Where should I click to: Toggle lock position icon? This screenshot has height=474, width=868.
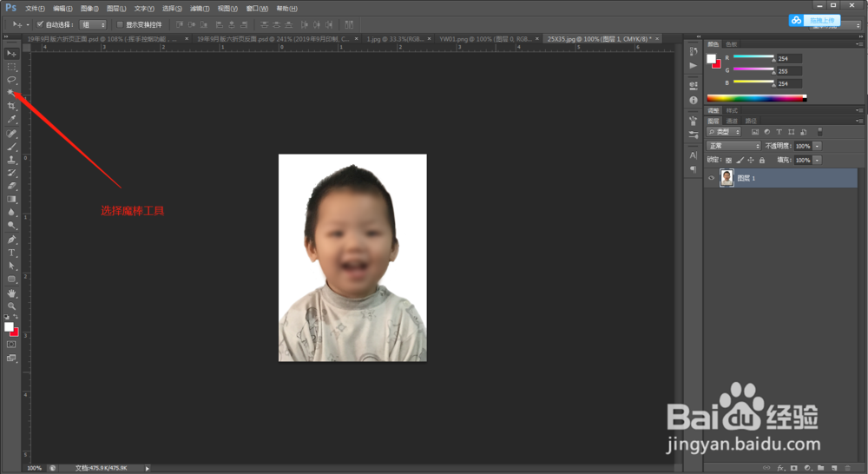point(751,160)
